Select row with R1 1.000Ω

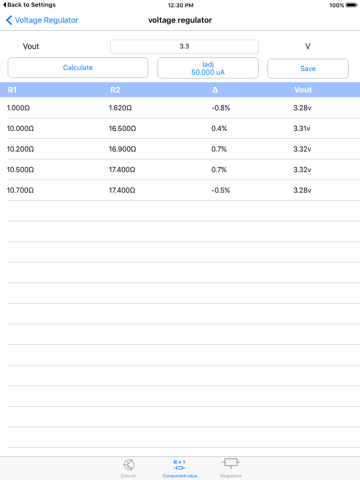pos(180,108)
